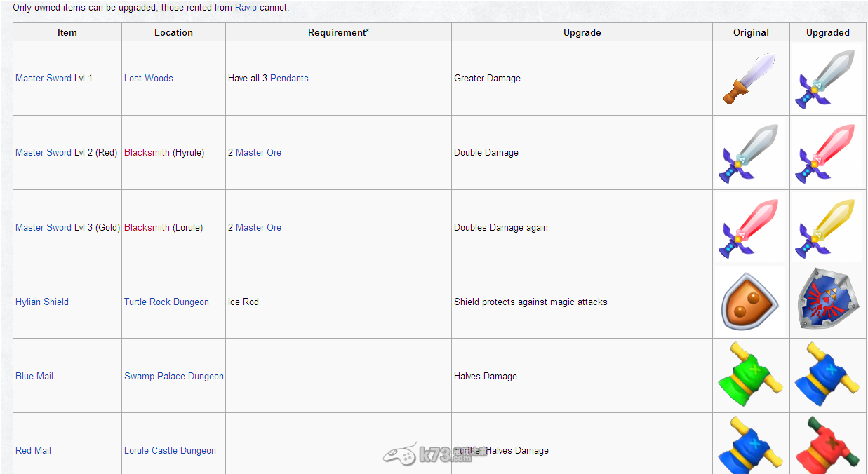Click the upgraded red sword image in Lvl 2 row
868x474 pixels.
click(x=826, y=153)
